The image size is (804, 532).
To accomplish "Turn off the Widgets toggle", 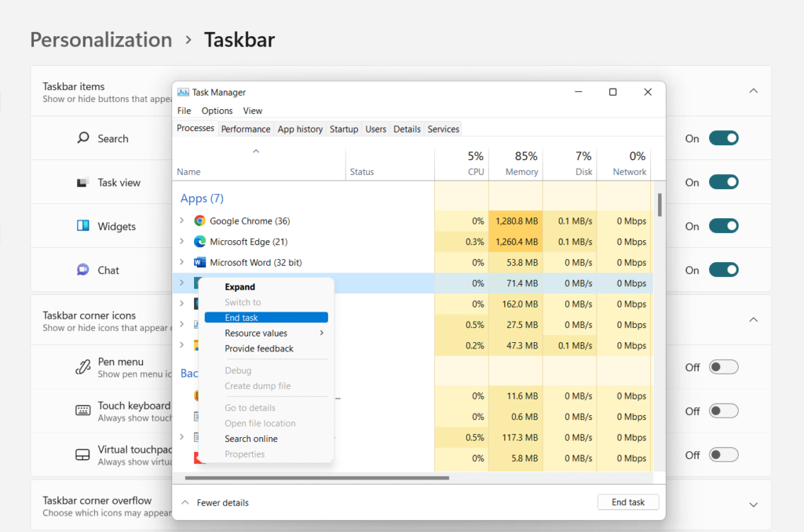I will click(723, 226).
